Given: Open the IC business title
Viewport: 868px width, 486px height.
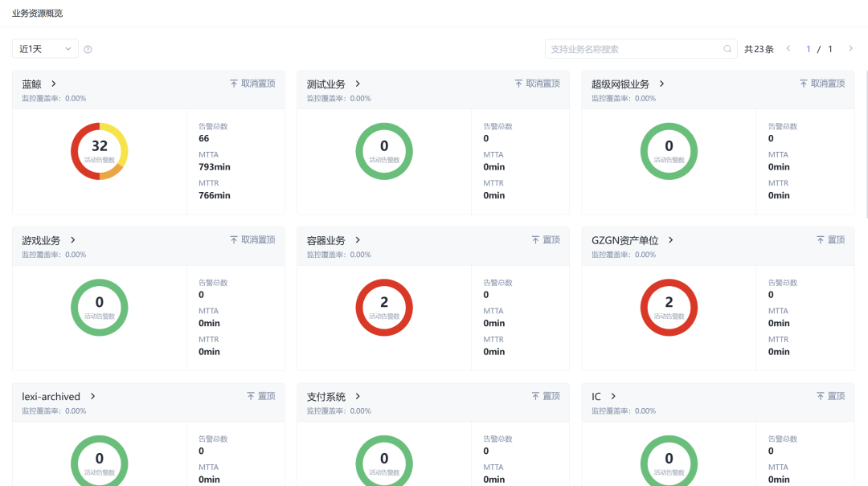Looking at the screenshot, I should 596,396.
